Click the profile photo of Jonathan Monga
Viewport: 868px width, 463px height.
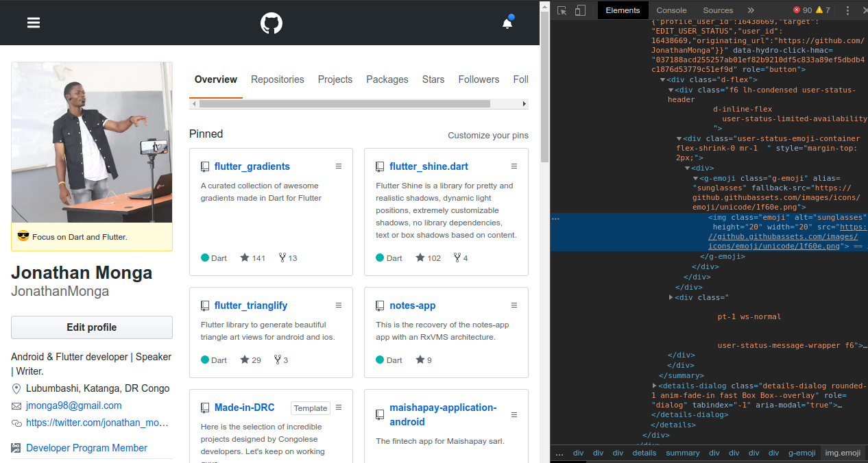tap(92, 142)
